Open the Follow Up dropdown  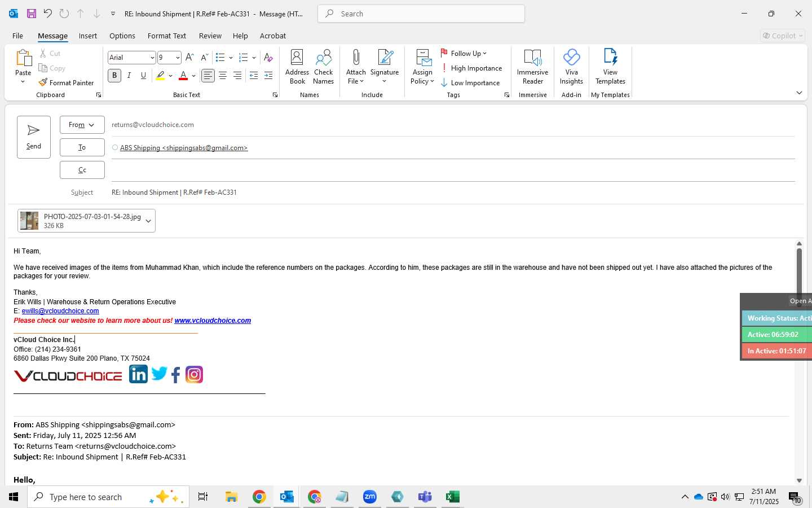click(x=464, y=54)
